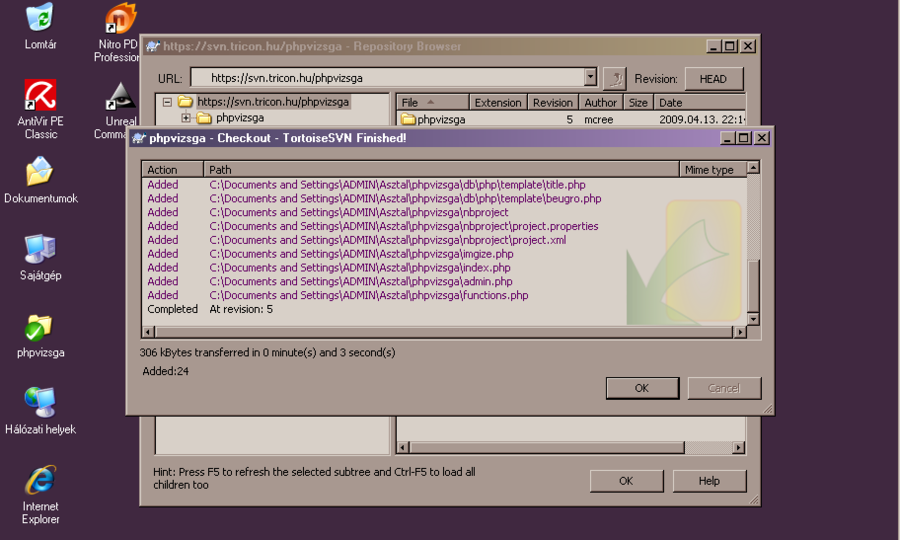Open the URL combo box dropdown arrow

point(590,77)
